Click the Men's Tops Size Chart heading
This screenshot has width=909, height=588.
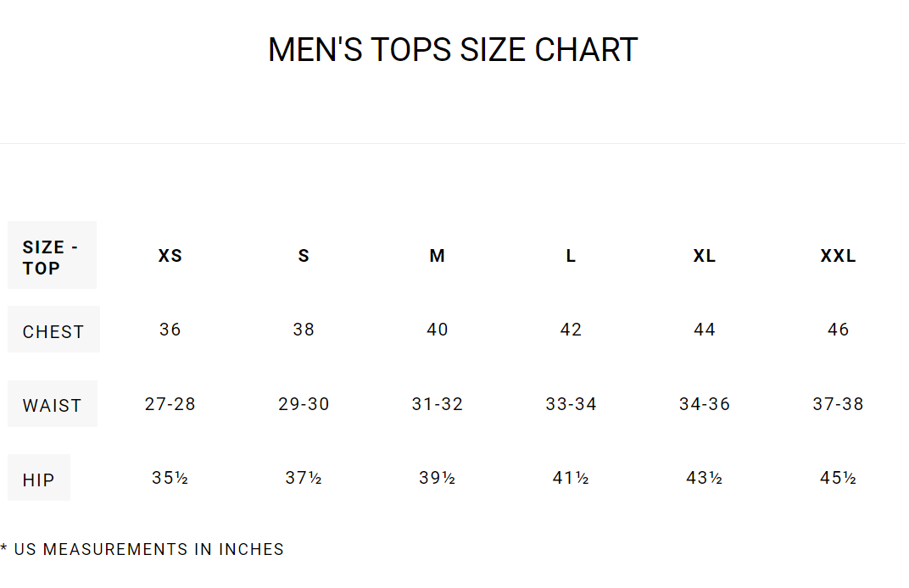point(453,50)
